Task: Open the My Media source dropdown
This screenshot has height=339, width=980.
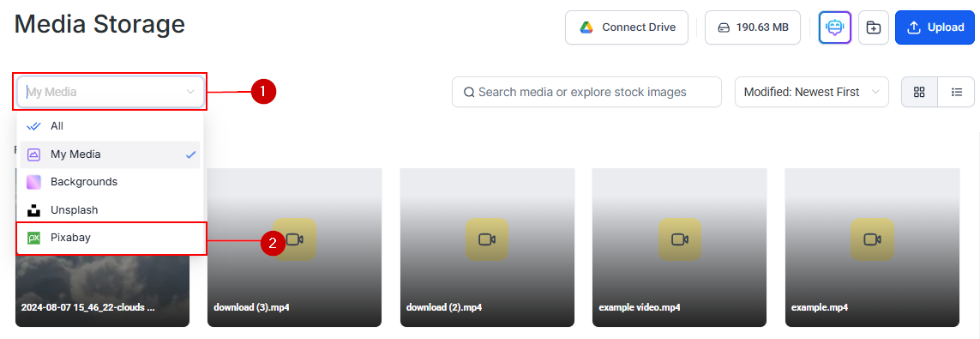Action: pos(110,92)
